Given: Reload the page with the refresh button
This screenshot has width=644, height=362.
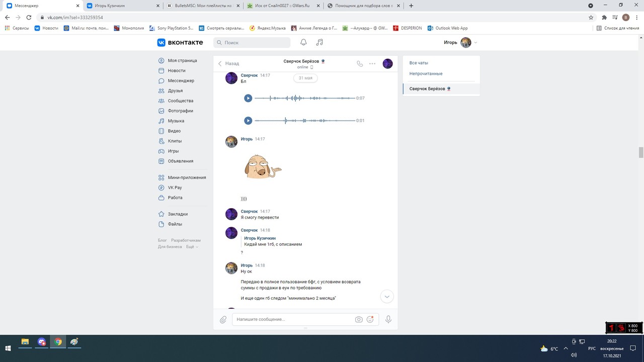Looking at the screenshot, I should [x=29, y=17].
